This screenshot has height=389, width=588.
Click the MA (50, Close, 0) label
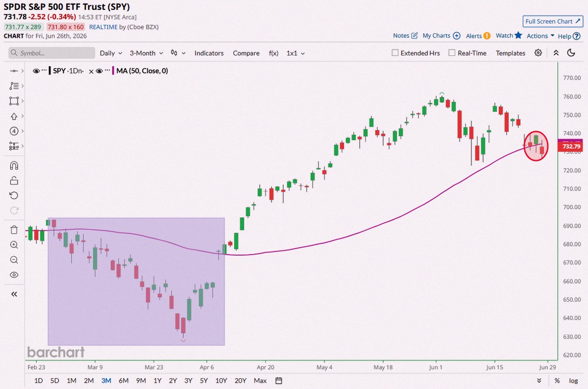tap(142, 71)
